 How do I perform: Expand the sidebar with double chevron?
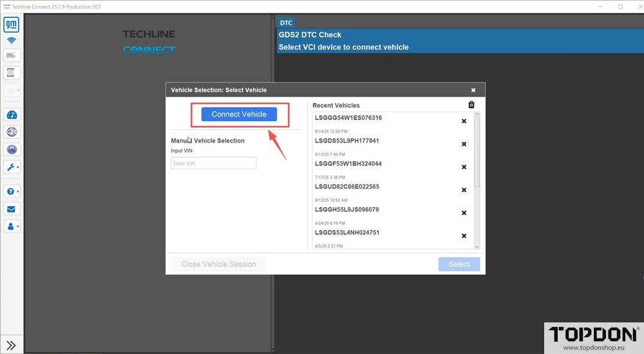click(x=12, y=346)
